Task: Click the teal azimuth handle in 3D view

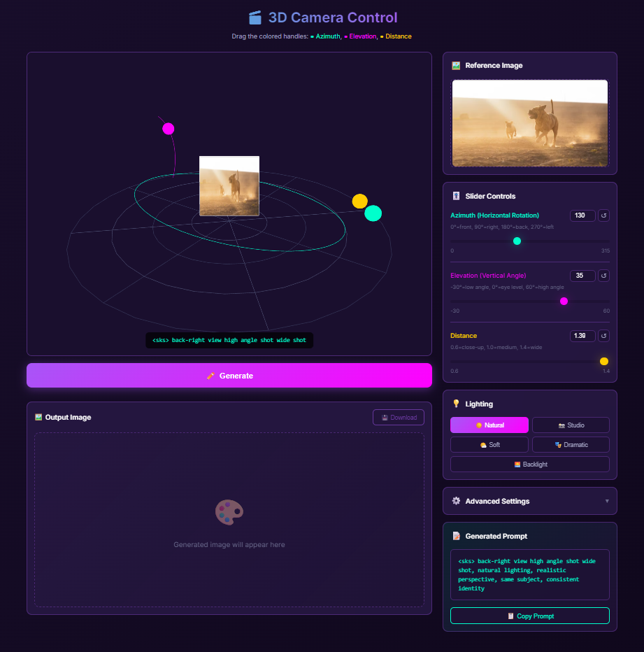Action: pyautogui.click(x=373, y=213)
